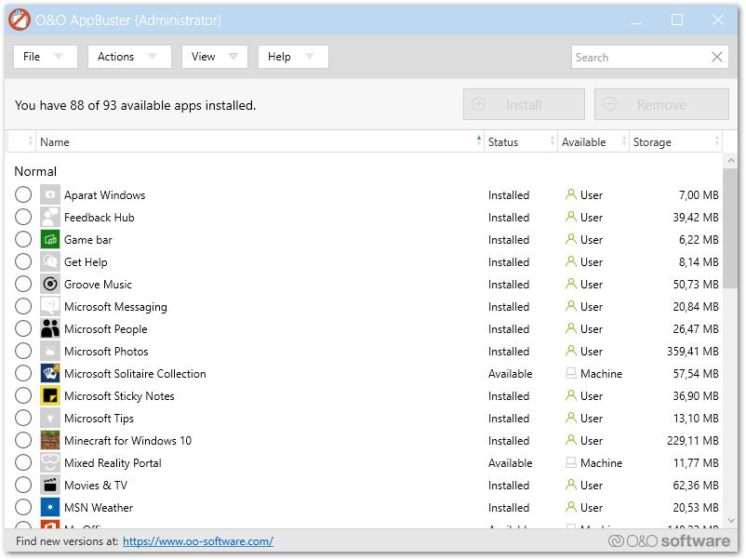Sort the list by Available column

tap(593, 141)
